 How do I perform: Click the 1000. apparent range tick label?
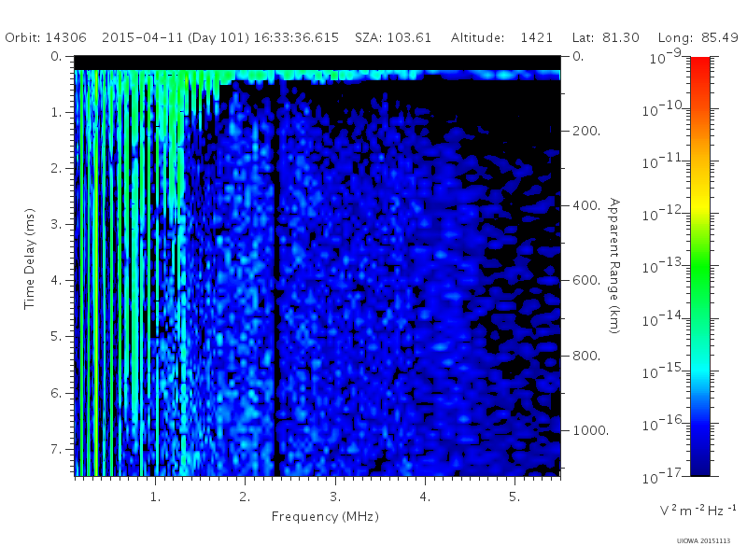tap(590, 430)
